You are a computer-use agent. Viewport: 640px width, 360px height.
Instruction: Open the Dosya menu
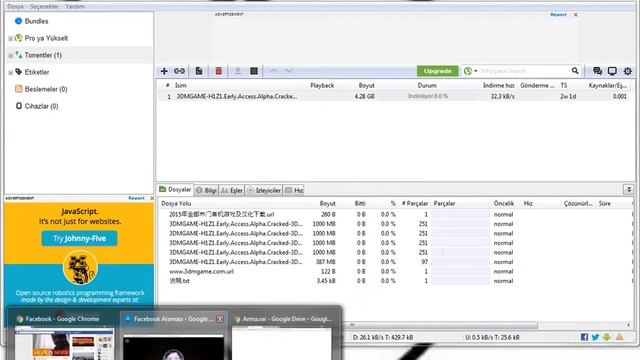15,7
